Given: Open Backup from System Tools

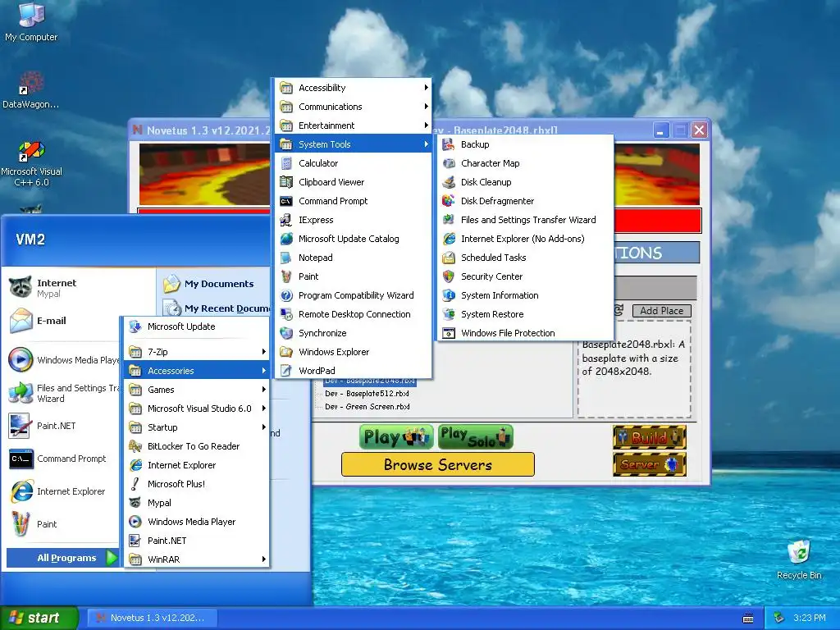Looking at the screenshot, I should coord(525,144).
